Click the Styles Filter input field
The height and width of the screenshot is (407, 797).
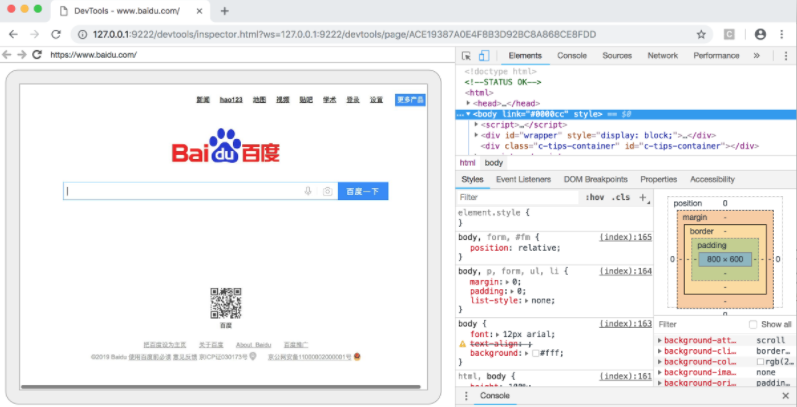[x=517, y=197]
